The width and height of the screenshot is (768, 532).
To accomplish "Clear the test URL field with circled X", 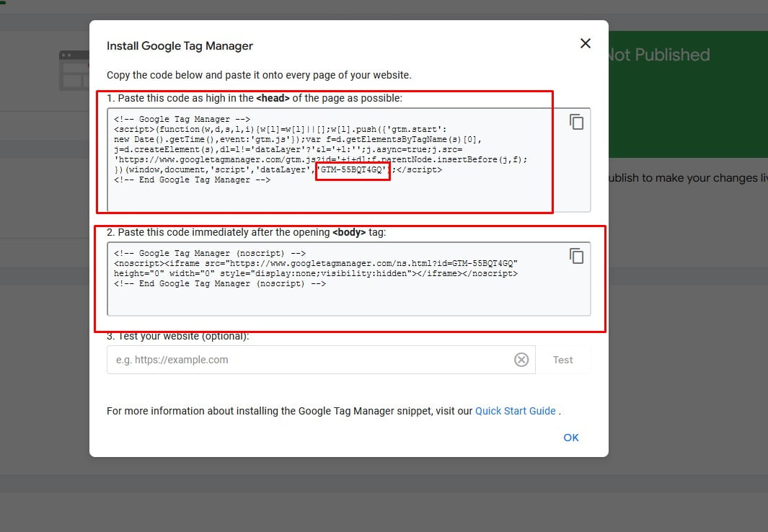I will click(x=521, y=360).
